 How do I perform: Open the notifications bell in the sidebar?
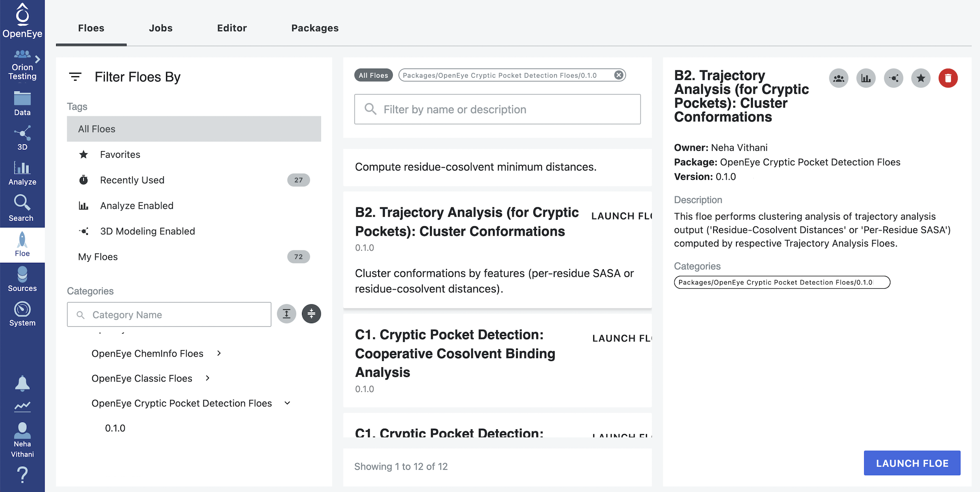(22, 384)
